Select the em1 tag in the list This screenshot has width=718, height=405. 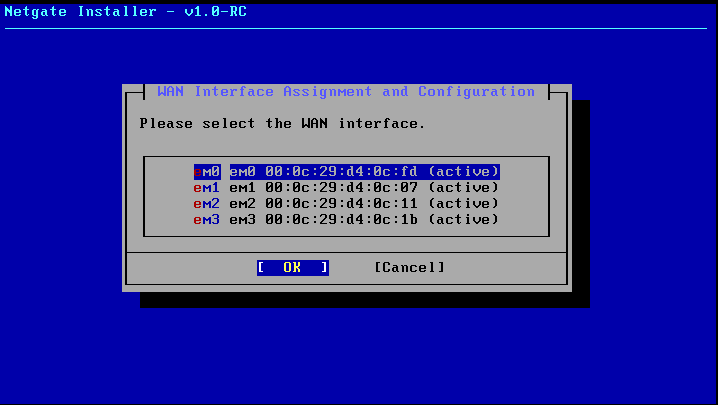(x=207, y=187)
